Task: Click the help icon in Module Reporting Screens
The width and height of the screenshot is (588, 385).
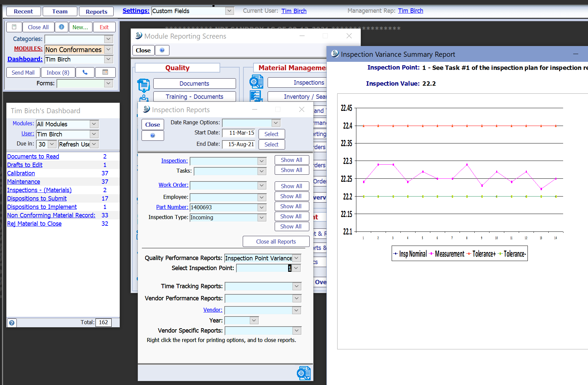Action: (x=162, y=50)
